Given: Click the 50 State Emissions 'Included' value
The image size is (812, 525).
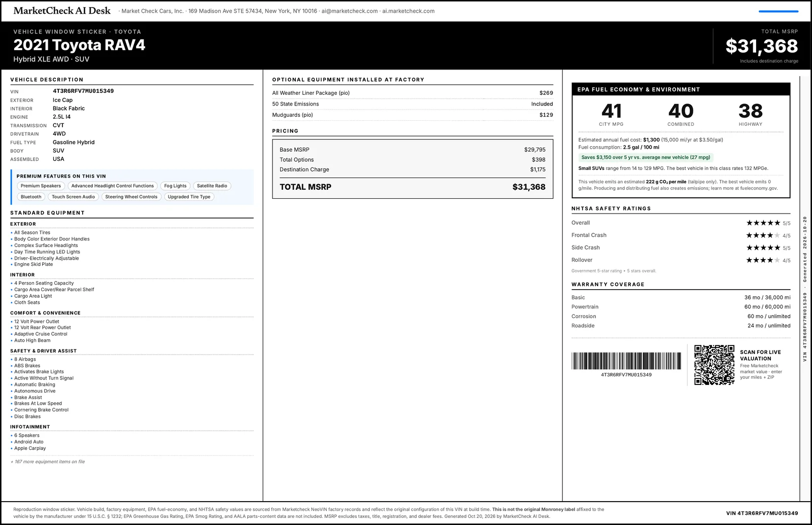Looking at the screenshot, I should (x=542, y=104).
